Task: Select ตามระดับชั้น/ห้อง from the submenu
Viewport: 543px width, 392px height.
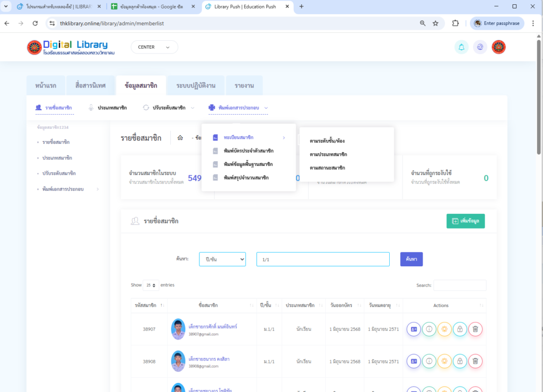Action: point(327,141)
